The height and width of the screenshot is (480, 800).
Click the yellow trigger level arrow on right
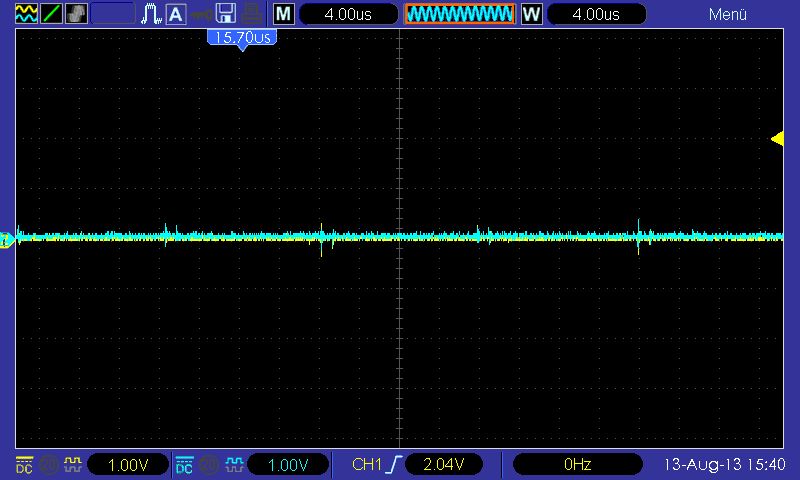777,139
